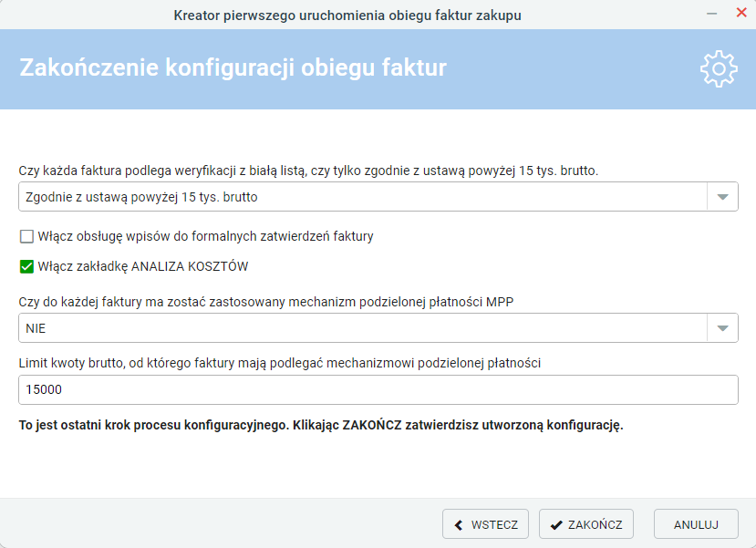Cancel the wizard with ANULUJ

tap(696, 524)
